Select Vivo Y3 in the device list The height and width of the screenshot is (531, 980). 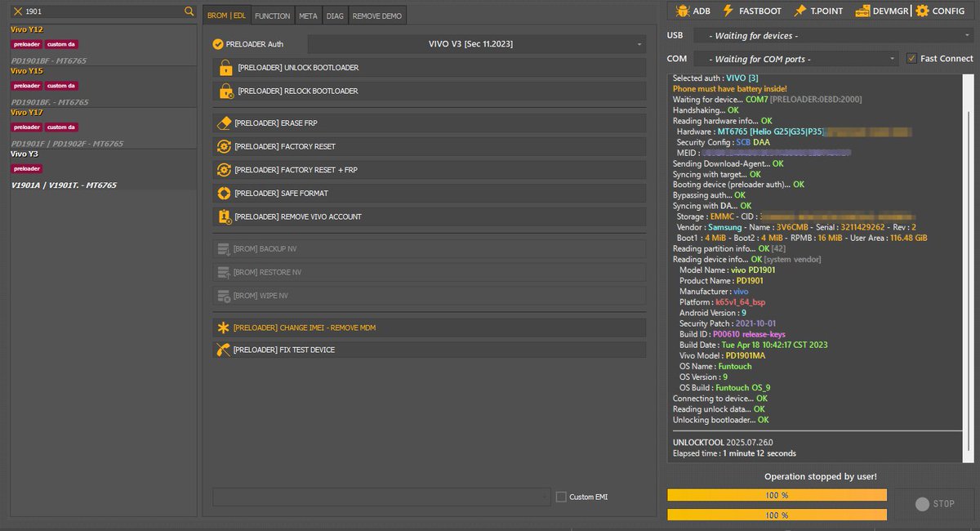coord(103,170)
